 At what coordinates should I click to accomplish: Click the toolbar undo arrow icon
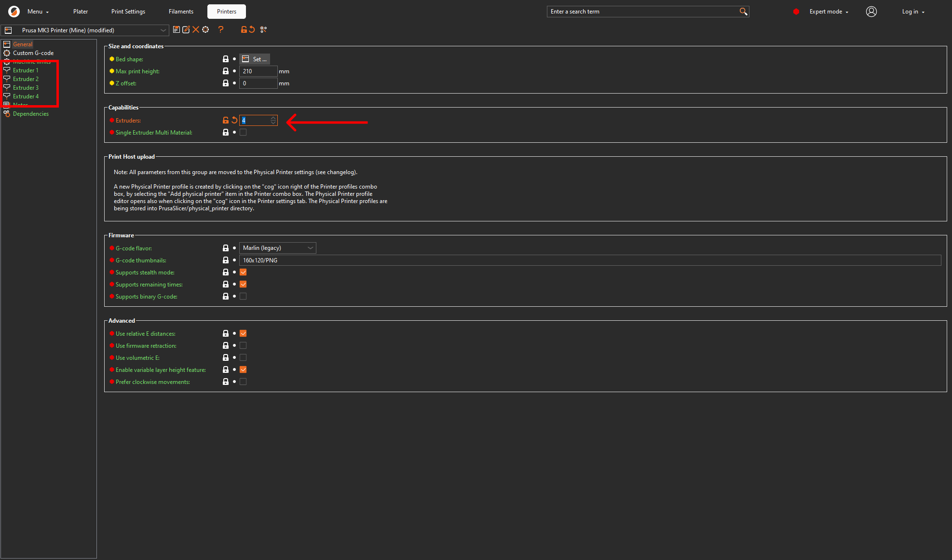tap(252, 30)
